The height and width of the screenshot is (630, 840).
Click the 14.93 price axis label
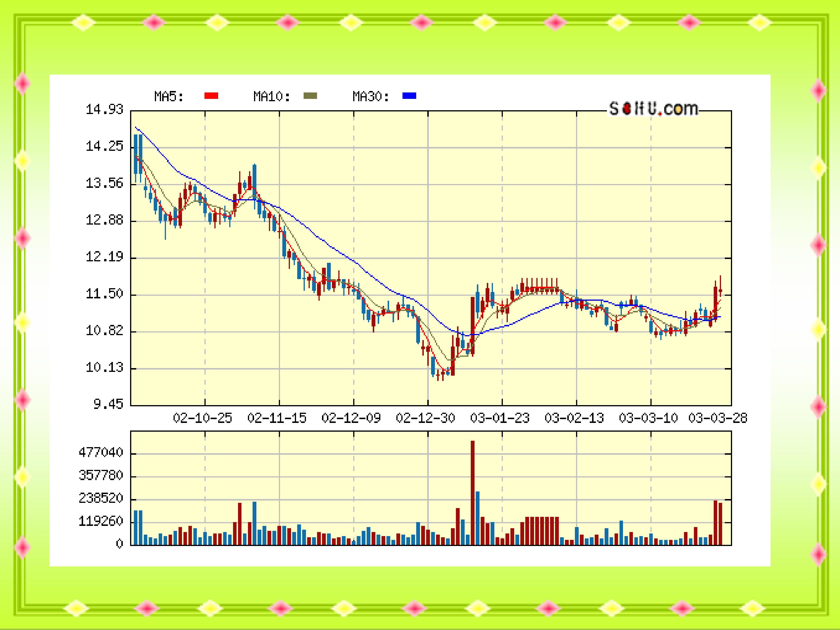[x=104, y=110]
